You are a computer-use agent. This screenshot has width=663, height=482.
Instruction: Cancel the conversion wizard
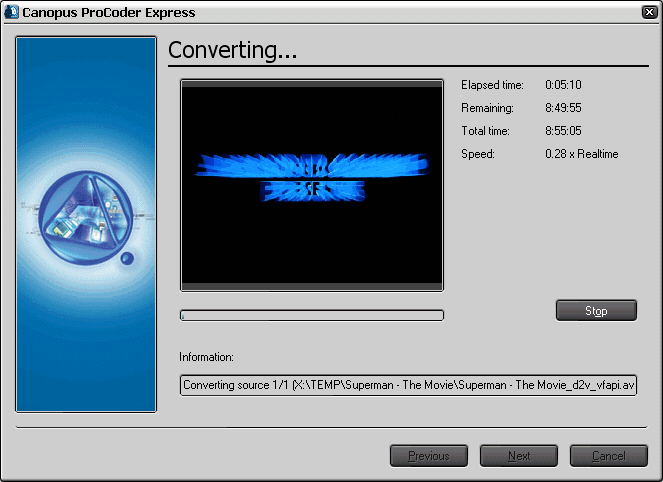(609, 456)
